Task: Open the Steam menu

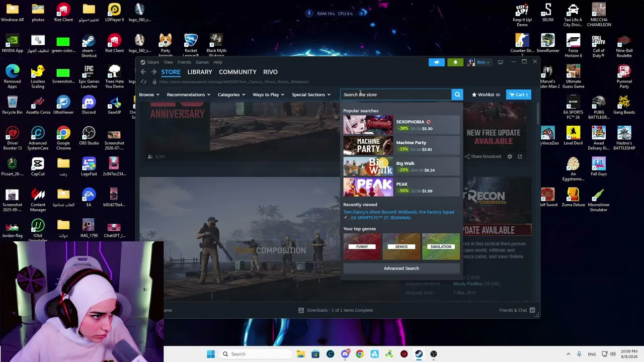Action: coord(153,62)
